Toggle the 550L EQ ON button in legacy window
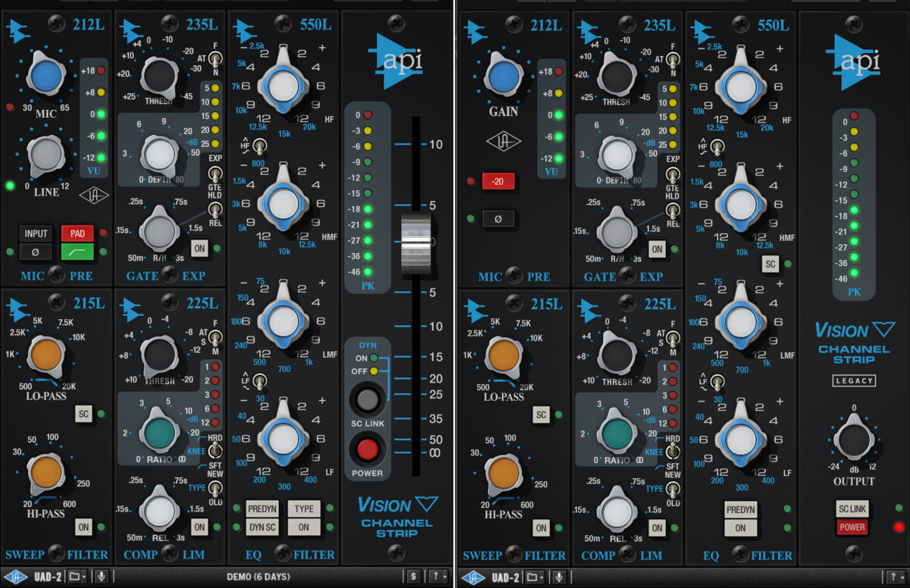910x588 pixels. click(x=740, y=527)
